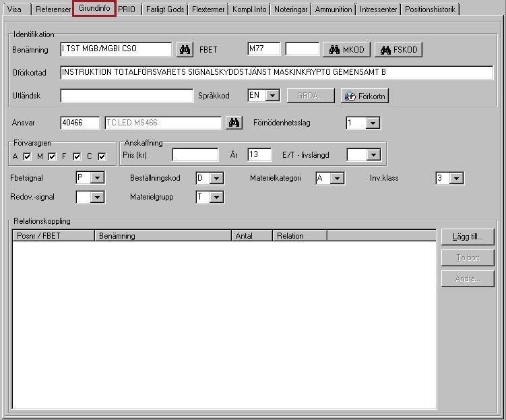Click binoculars search icon next to Benämning field
This screenshot has height=420, width=506.
(x=185, y=49)
